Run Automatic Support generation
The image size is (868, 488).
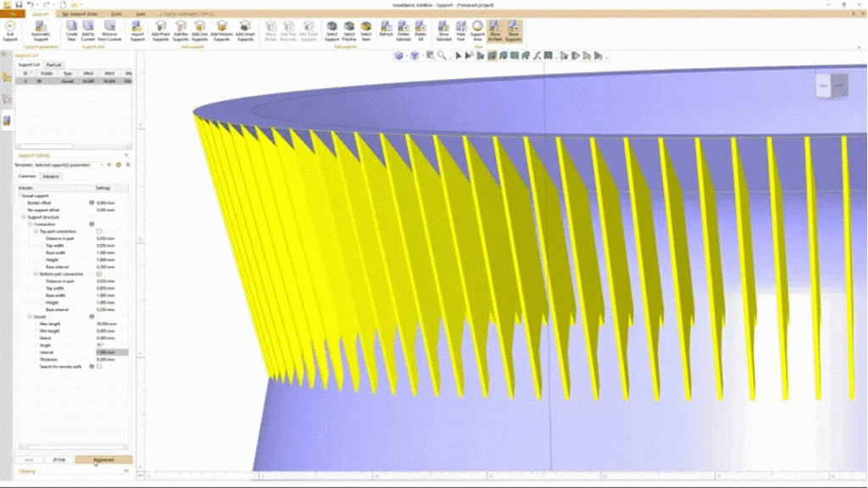click(41, 30)
